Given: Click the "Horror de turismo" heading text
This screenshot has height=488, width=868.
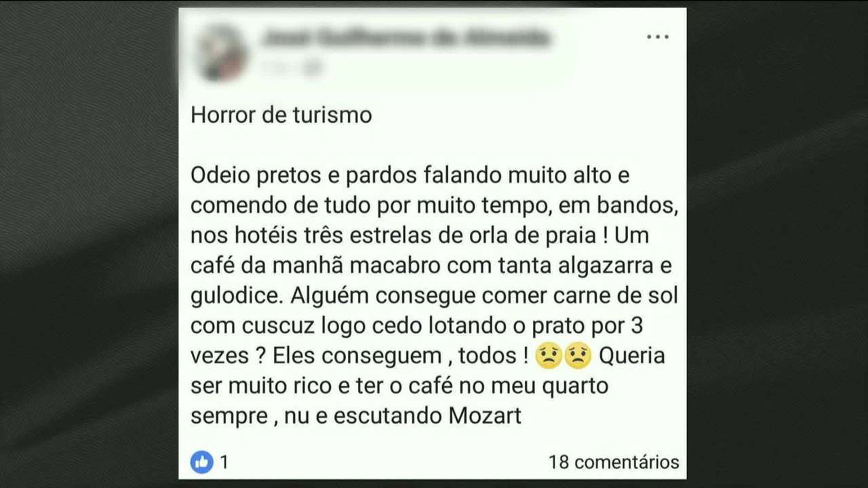Looking at the screenshot, I should [x=281, y=115].
